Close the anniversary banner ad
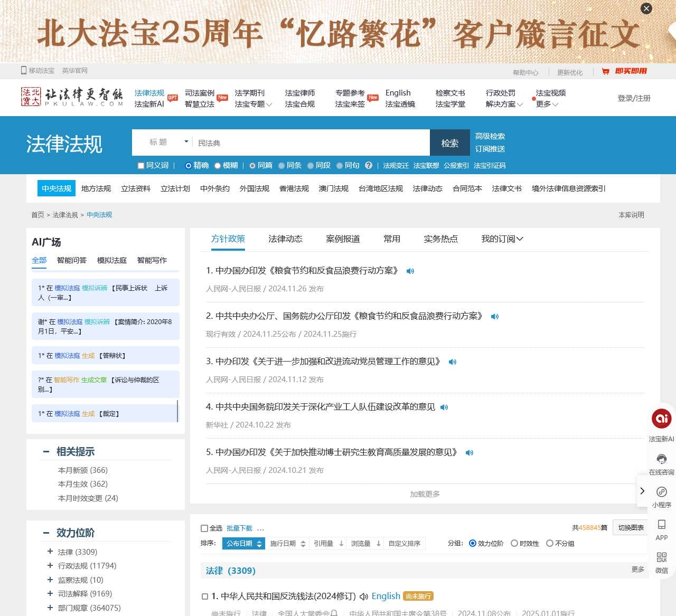The height and width of the screenshot is (616, 676). click(x=646, y=8)
